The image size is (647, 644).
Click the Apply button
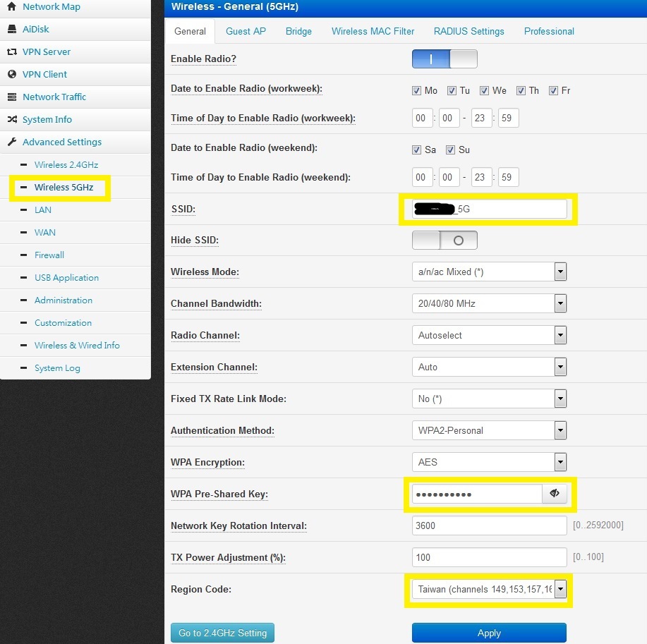coord(489,633)
